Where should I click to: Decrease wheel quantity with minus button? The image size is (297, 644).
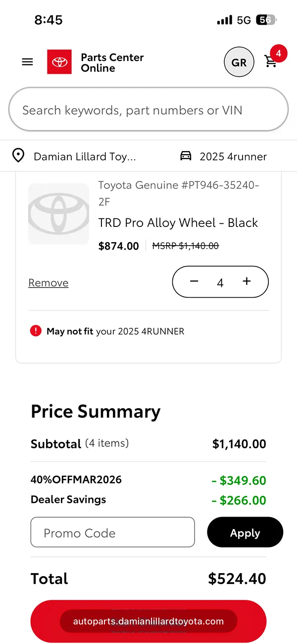coord(194,282)
